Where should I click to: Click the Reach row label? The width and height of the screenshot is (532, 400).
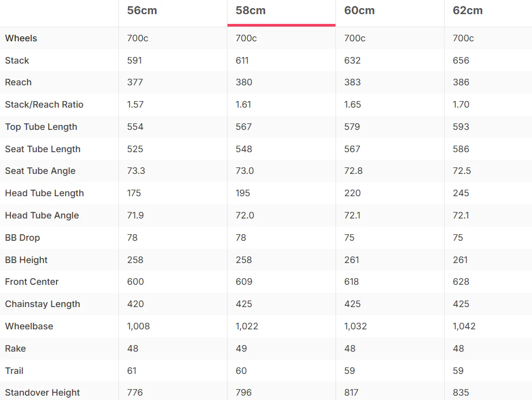(18, 82)
